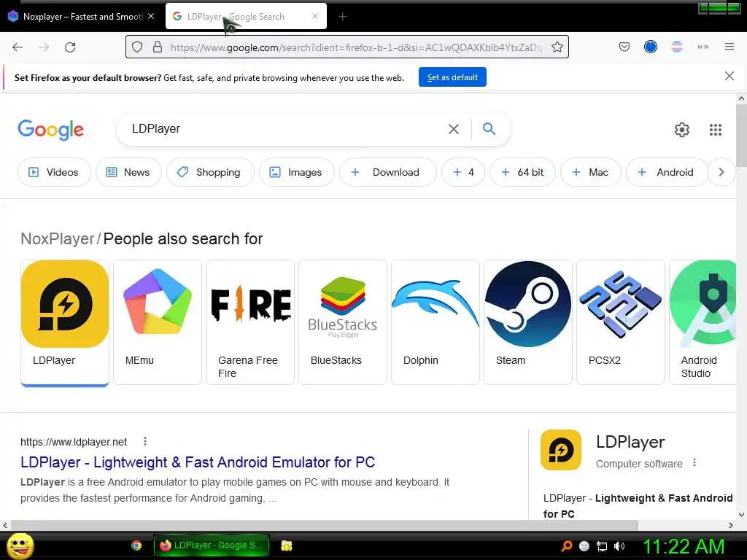Add the 64 bit refinement chip
The width and height of the screenshot is (747, 560).
point(522,172)
